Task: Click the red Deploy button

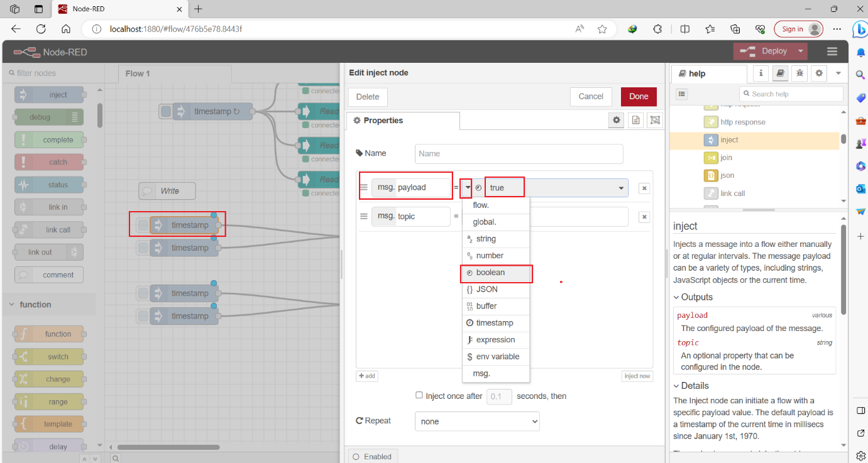Action: (x=763, y=52)
